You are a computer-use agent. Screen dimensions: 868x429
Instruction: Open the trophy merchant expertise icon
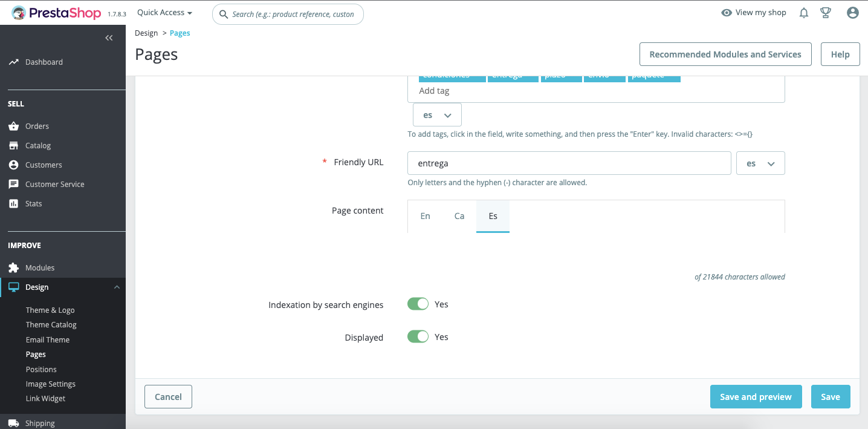pyautogui.click(x=826, y=13)
